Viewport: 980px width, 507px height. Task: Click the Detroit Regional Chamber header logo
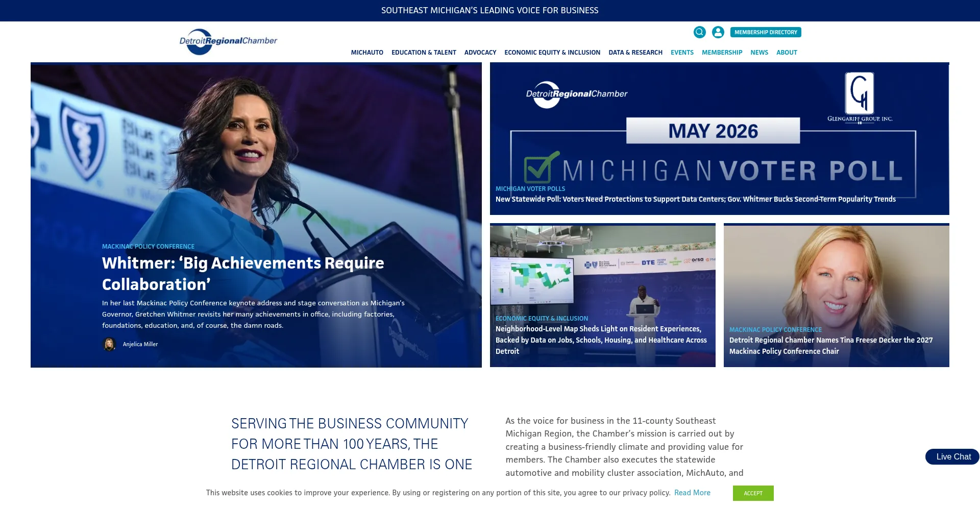(228, 41)
